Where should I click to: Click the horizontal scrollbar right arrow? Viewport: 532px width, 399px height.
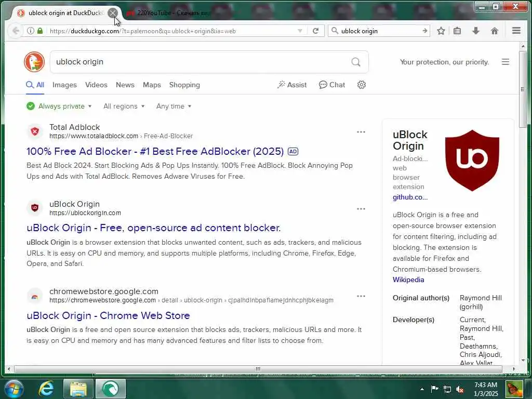point(513,369)
